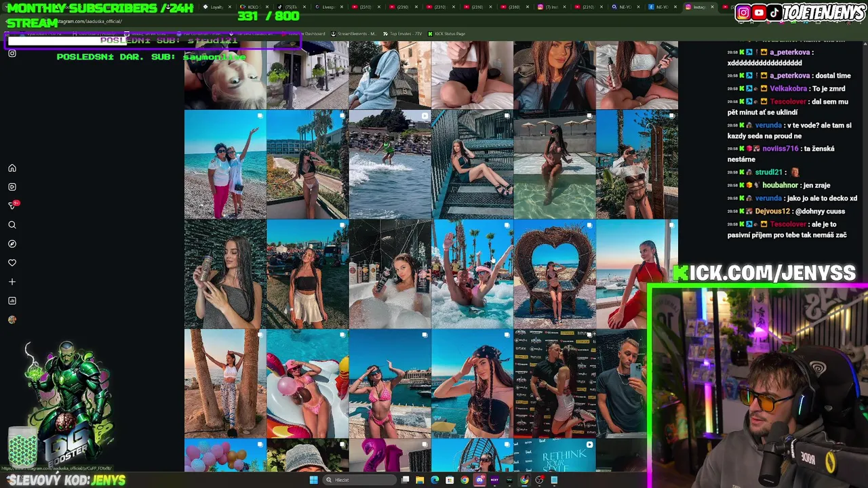The image size is (868, 488).
Task: Click the Instagram logo in the sidebar
Action: point(12,54)
